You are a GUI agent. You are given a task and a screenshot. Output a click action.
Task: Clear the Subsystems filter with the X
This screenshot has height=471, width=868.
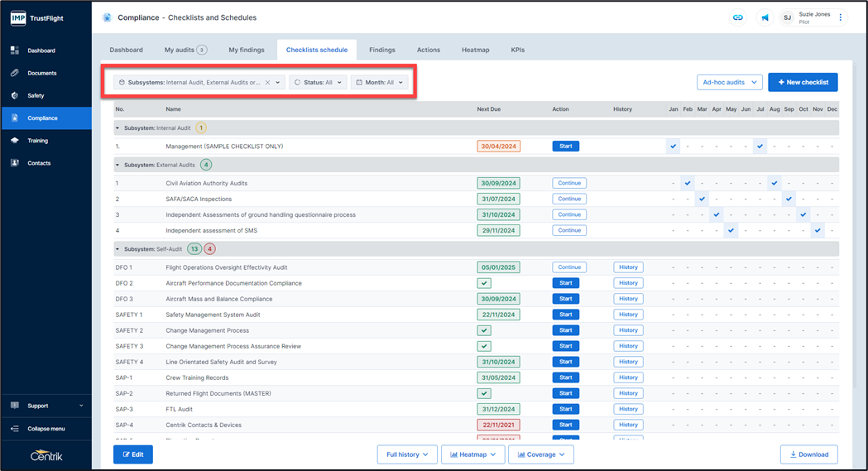tap(267, 83)
